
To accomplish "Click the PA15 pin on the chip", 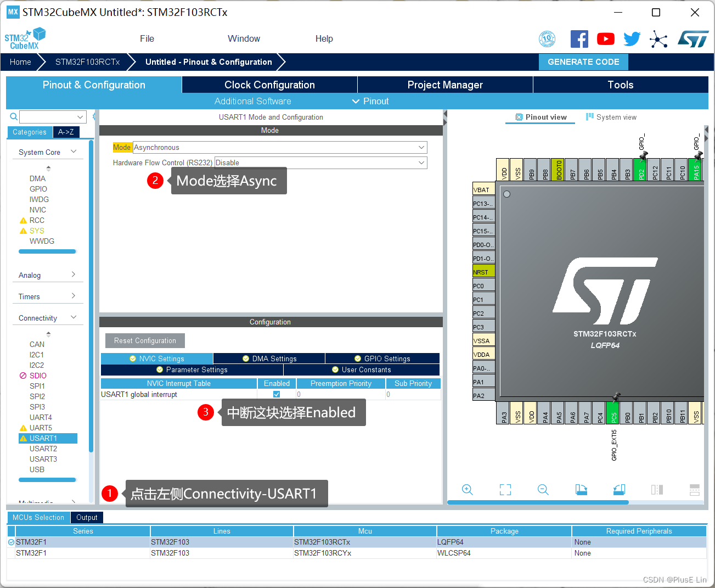I will [x=695, y=170].
